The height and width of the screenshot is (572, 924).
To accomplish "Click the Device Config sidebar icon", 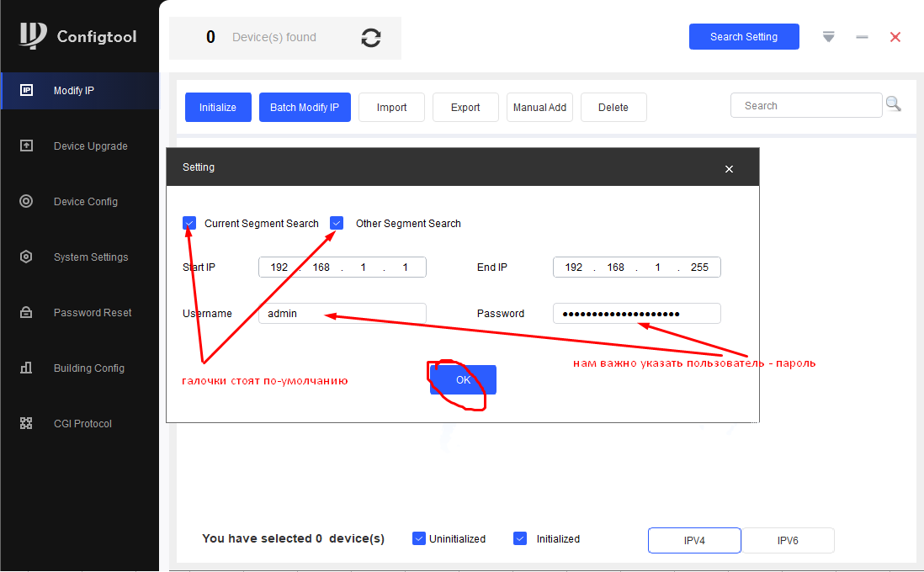I will (26, 201).
